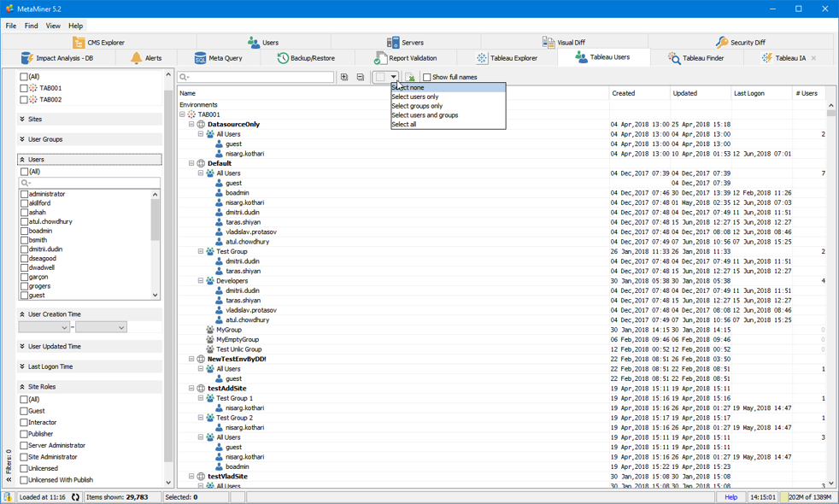Check the Server Administrator role checkbox
This screenshot has height=504, width=839.
point(24,446)
